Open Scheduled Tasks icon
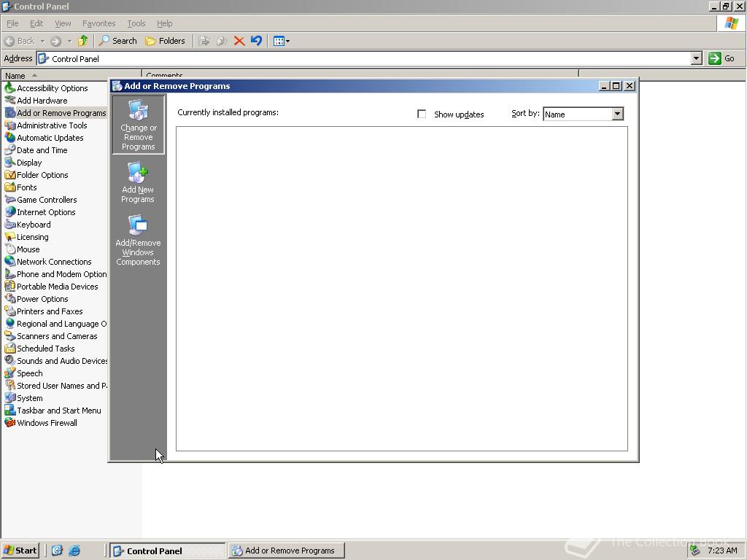Screen dimensions: 747x560 10,348
